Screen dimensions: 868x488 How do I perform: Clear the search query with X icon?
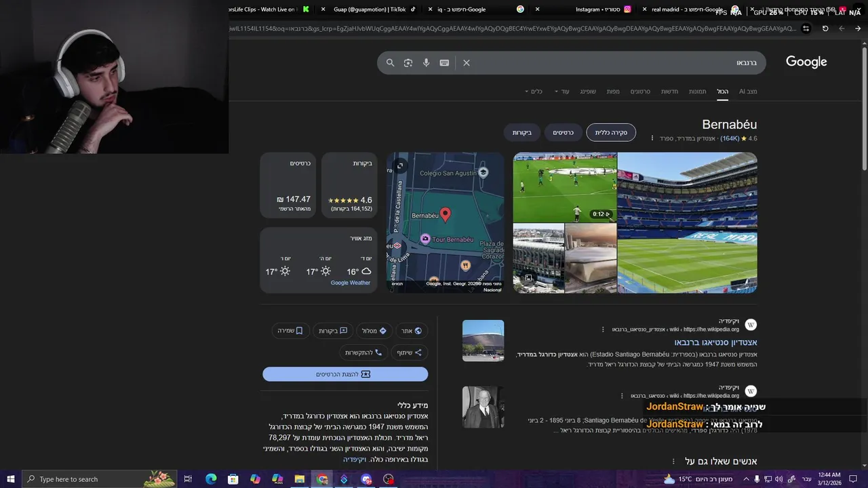(x=467, y=62)
